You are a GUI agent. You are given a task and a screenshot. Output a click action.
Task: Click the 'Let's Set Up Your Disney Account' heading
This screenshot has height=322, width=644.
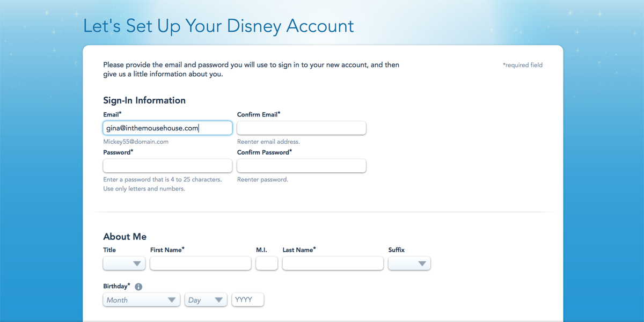tap(218, 26)
